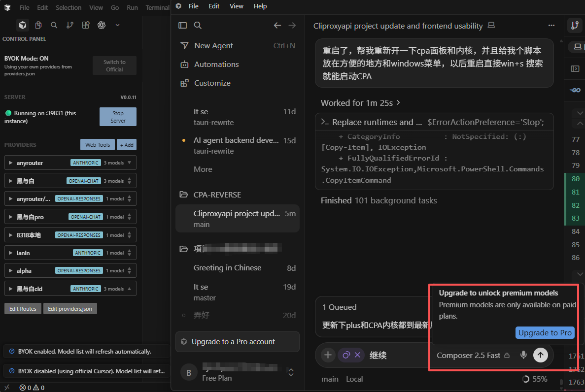
Task: Send the message with the up-arrow button
Action: (x=540, y=355)
